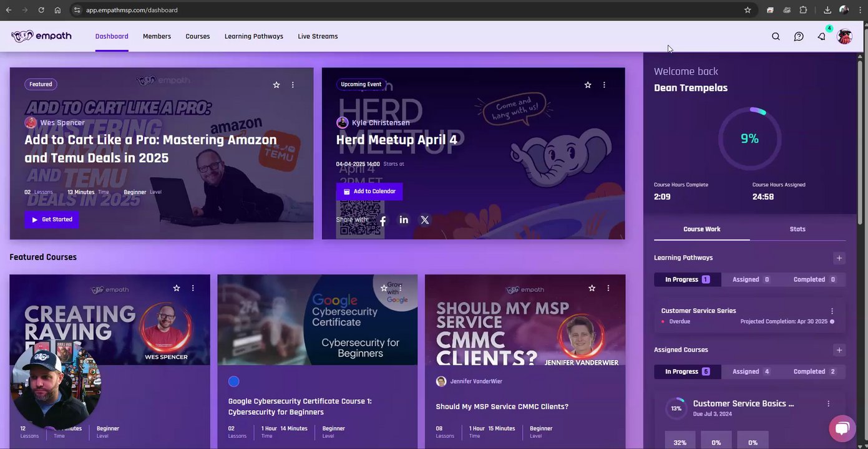Share Herd Meetup on X

pyautogui.click(x=425, y=220)
